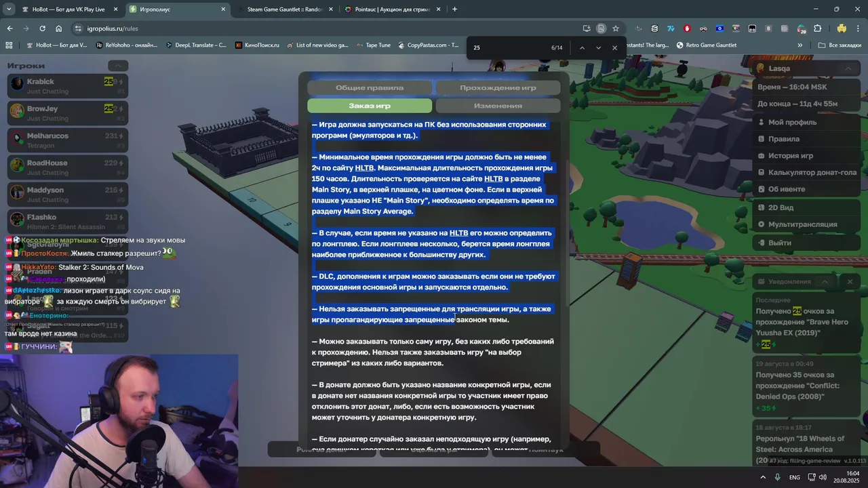The image size is (868, 488).
Task: Switch to the Общие правила tab
Action: coord(370,87)
